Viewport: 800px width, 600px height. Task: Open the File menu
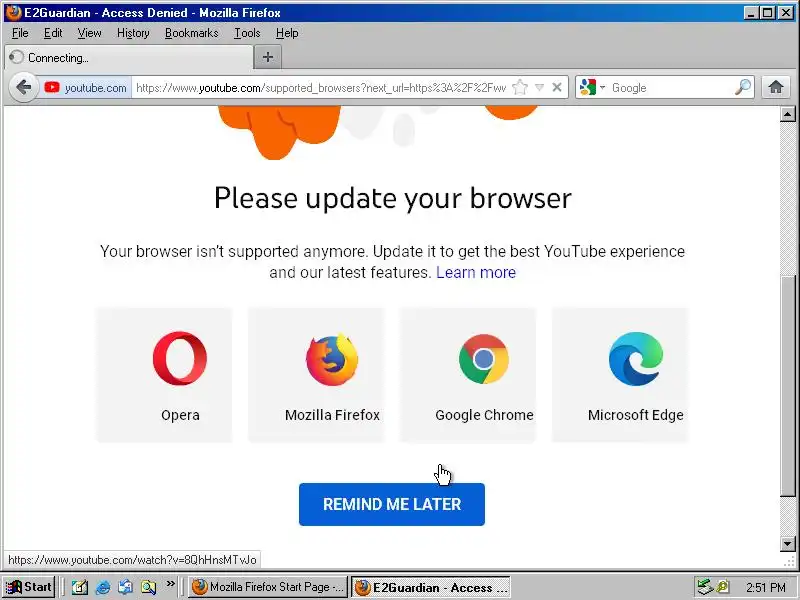coord(20,33)
